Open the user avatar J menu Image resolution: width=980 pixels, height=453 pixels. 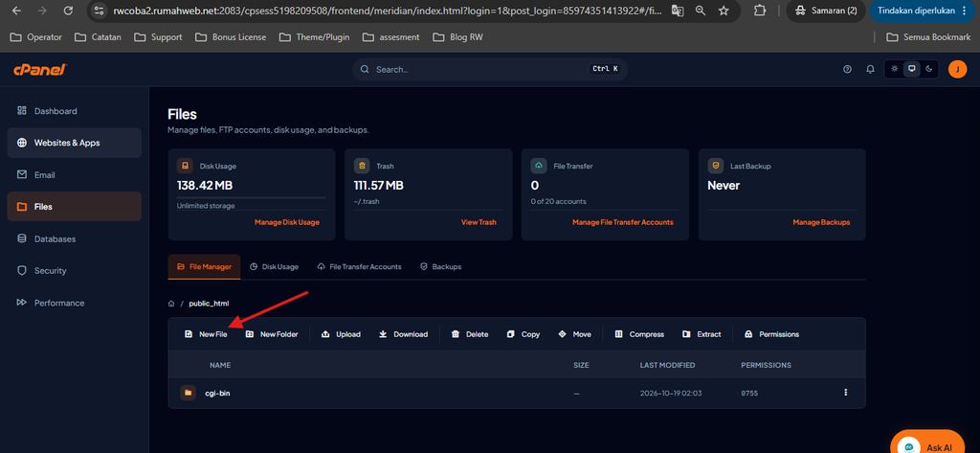[x=957, y=70]
